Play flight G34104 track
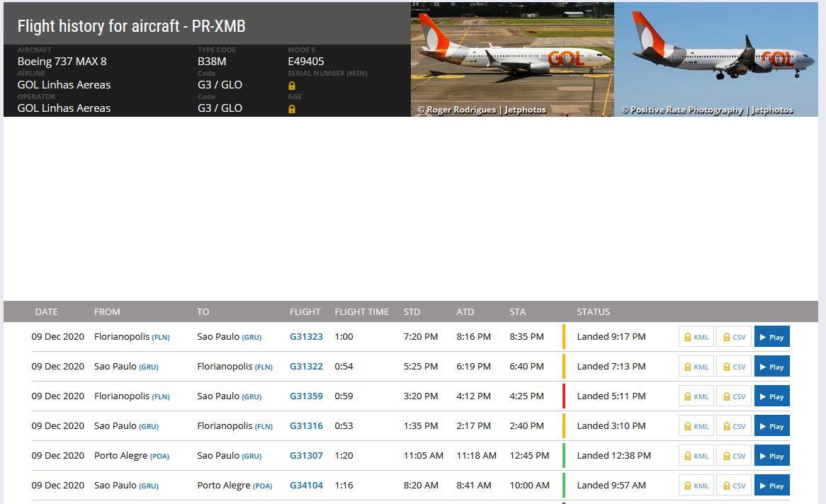The height and width of the screenshot is (504, 826). click(771, 486)
